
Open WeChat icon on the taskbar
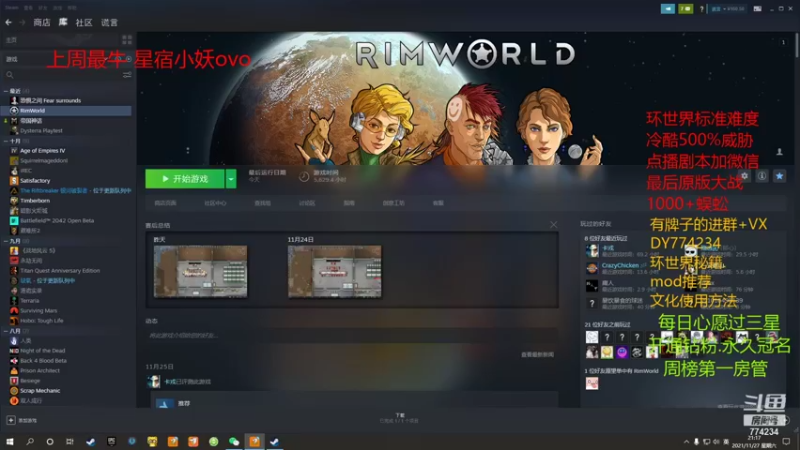(x=234, y=441)
